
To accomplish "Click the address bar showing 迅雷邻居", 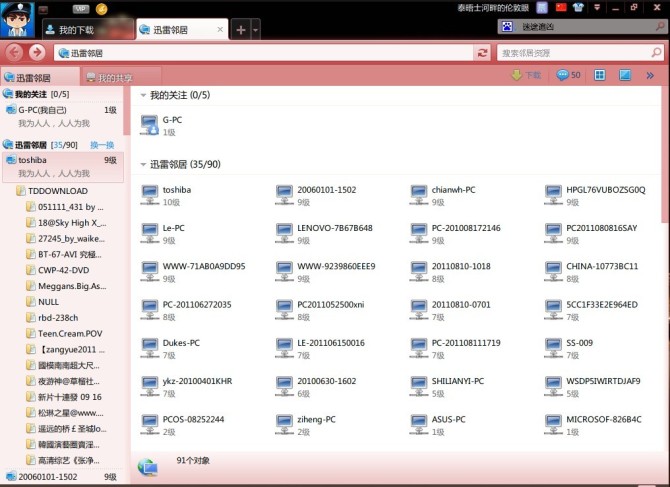I will 263,53.
